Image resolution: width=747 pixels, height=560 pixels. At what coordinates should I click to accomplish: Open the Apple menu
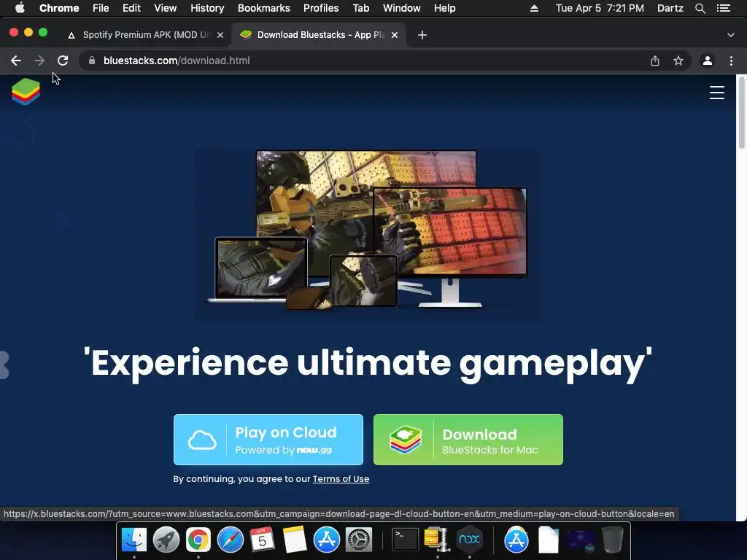pos(20,8)
